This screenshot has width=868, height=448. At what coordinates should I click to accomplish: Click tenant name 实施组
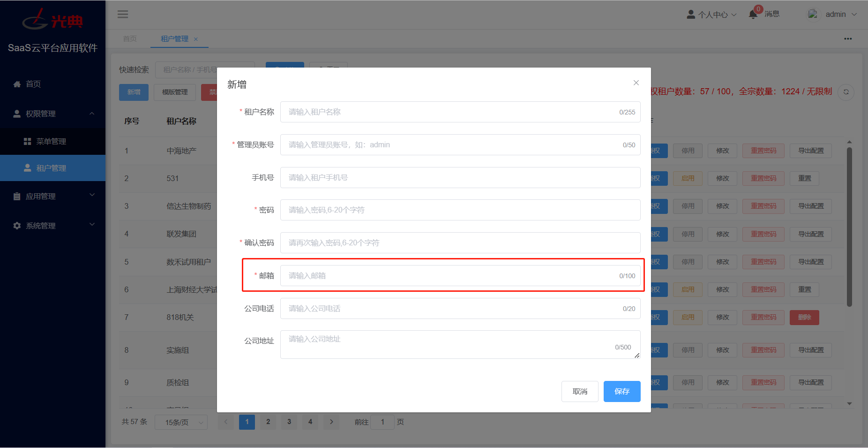click(178, 350)
